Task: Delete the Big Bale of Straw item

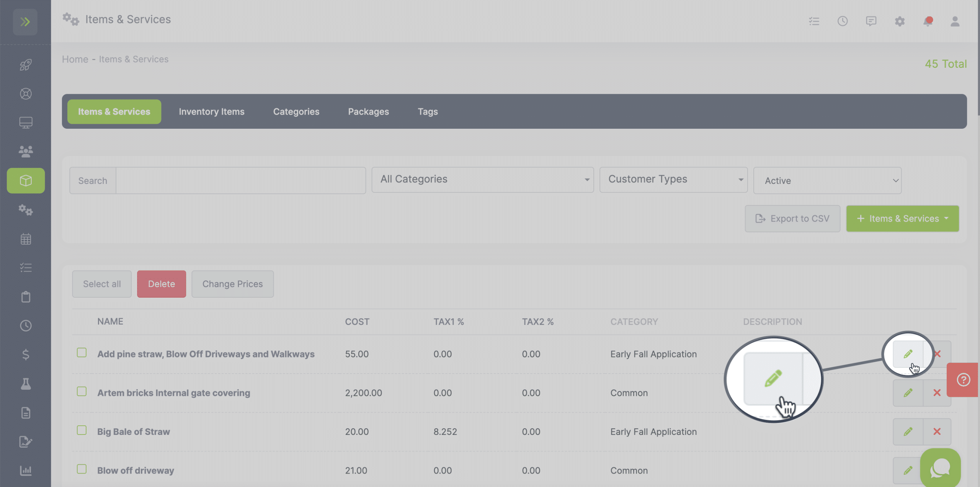Action: point(937,431)
